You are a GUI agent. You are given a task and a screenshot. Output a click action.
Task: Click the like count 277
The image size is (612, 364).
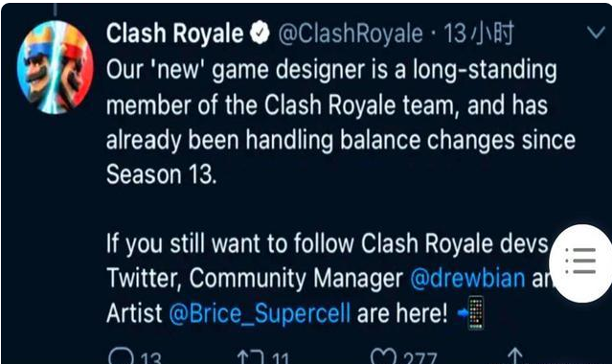tap(419, 358)
